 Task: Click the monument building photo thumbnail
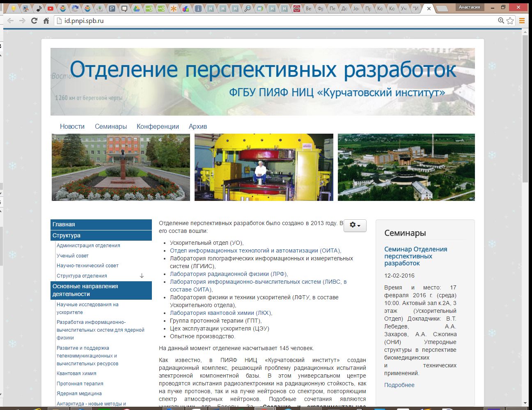(121, 167)
